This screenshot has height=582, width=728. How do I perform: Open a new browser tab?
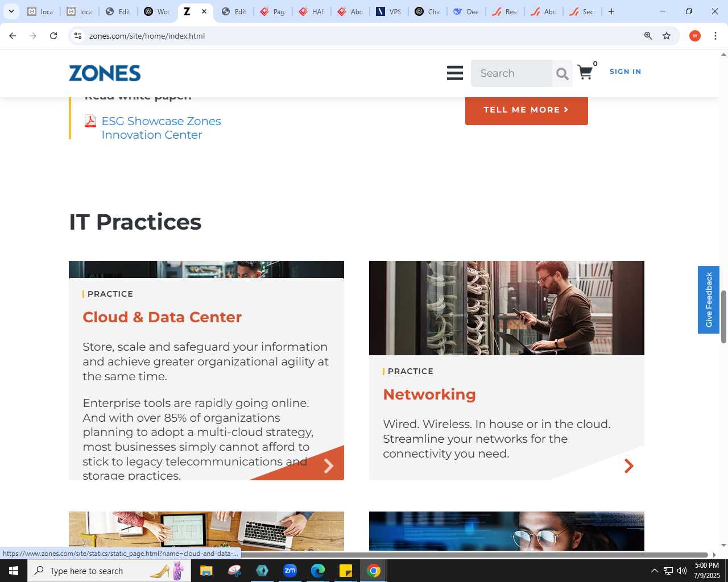pyautogui.click(x=611, y=11)
